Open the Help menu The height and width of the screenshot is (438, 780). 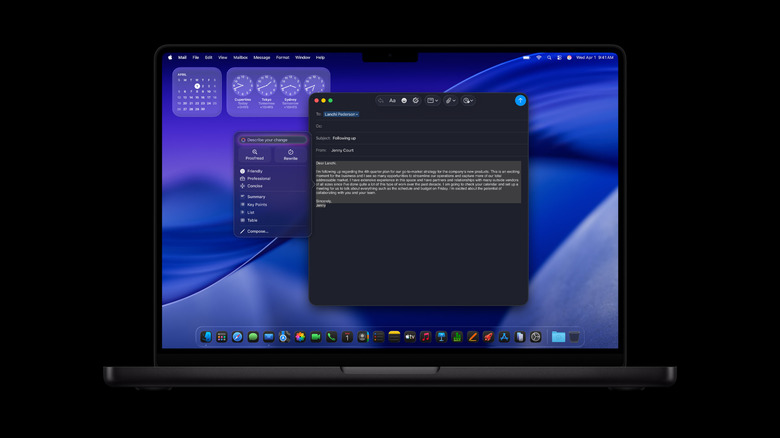320,57
